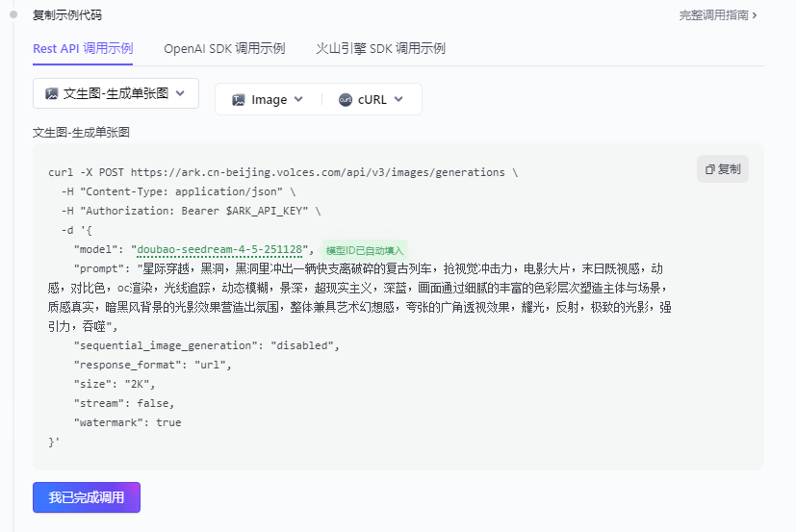This screenshot has height=532, width=796.
Task: Open the Image type dropdown chevron
Action: click(x=298, y=99)
